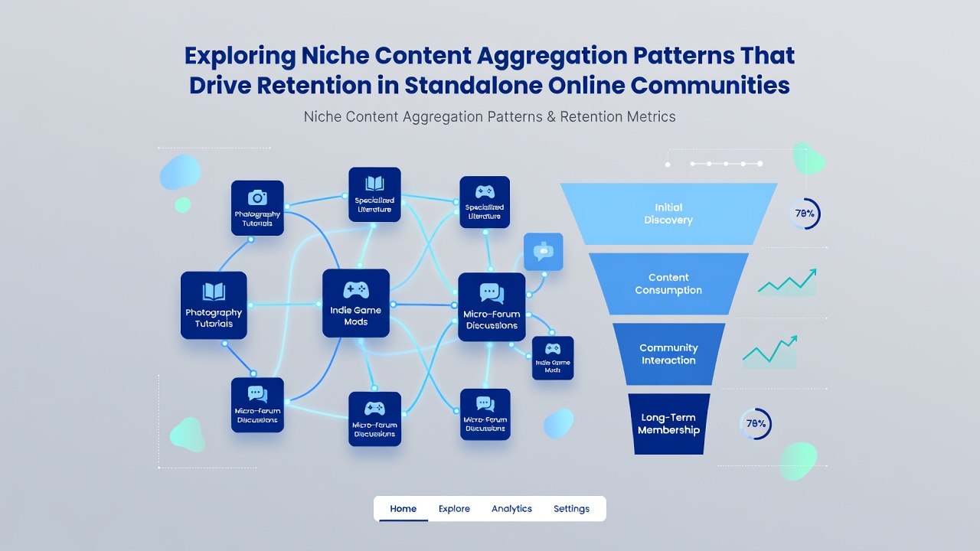Screen dimensions: 980x551
Task: Open the trend chart beside Content Consumption
Action: [787, 282]
